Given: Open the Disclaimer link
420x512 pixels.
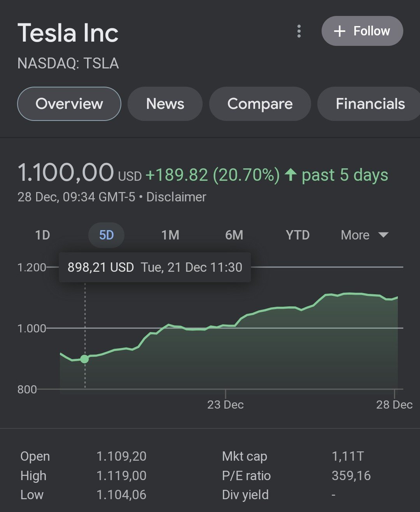Looking at the screenshot, I should (x=176, y=197).
